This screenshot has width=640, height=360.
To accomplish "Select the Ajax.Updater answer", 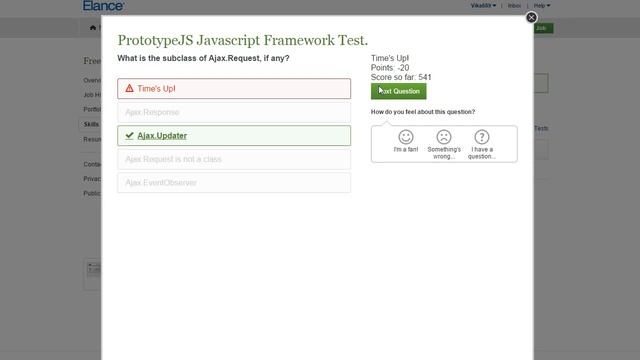I will [234, 136].
